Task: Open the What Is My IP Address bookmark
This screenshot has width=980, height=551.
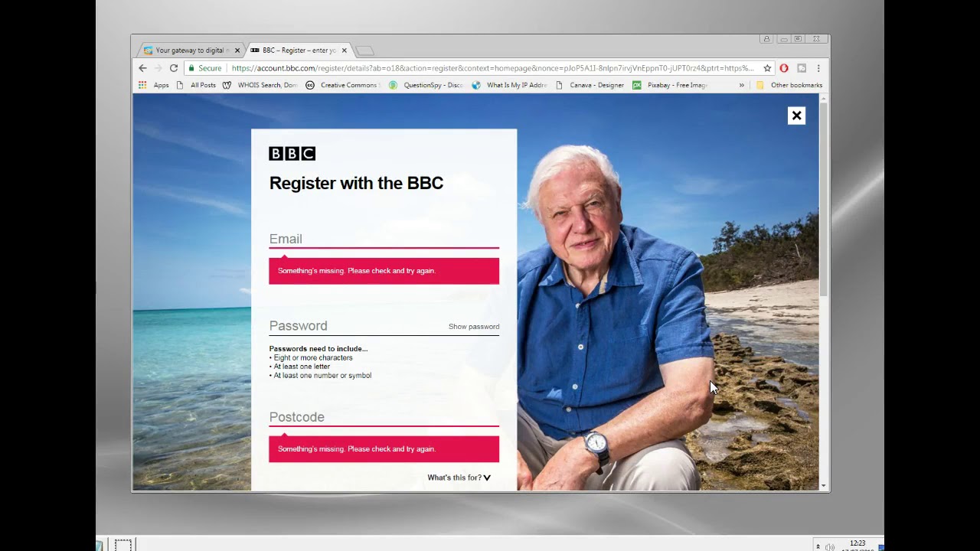Action: point(510,85)
